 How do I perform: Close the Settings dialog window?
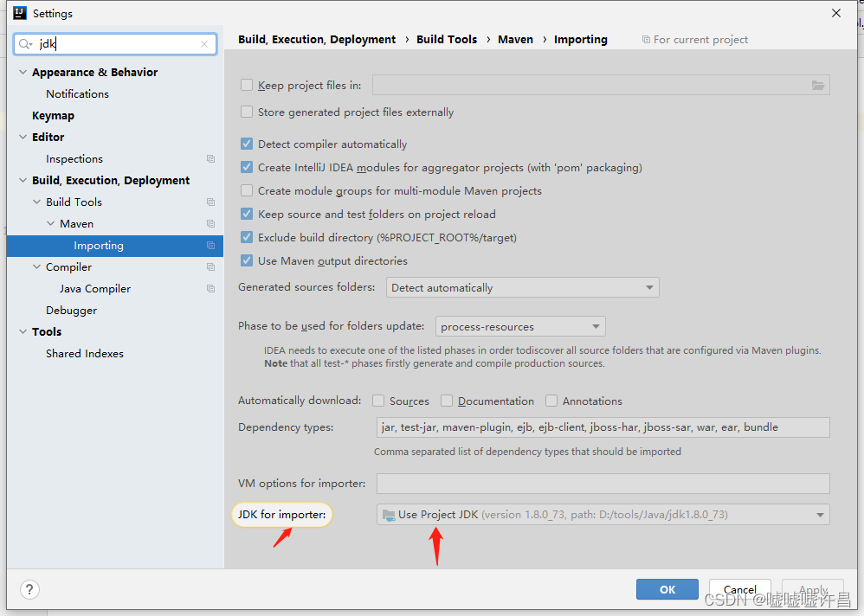836,13
